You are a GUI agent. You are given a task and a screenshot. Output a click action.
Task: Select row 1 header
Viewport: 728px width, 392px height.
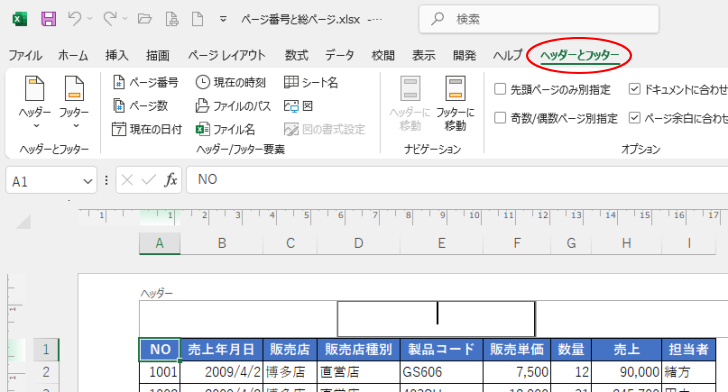pos(46,349)
